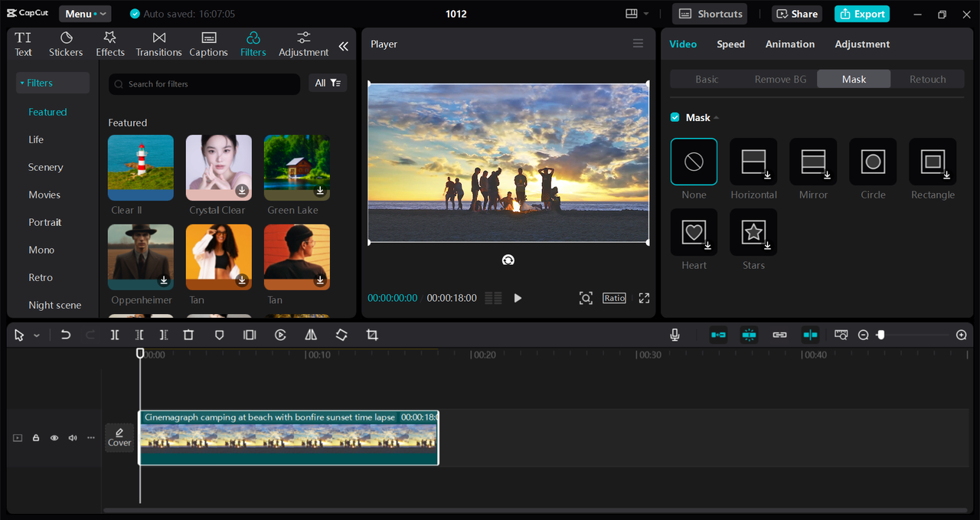Open full screen player view
The height and width of the screenshot is (520, 980).
point(644,298)
